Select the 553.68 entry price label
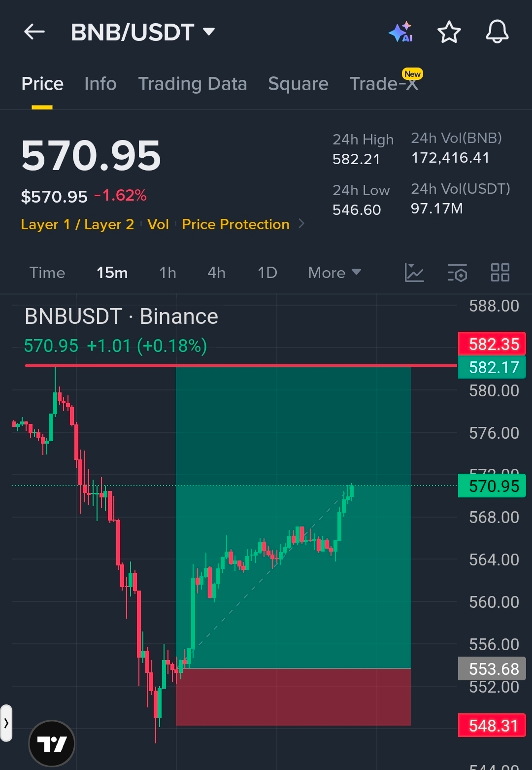Screen dimensions: 532x770 point(492,669)
